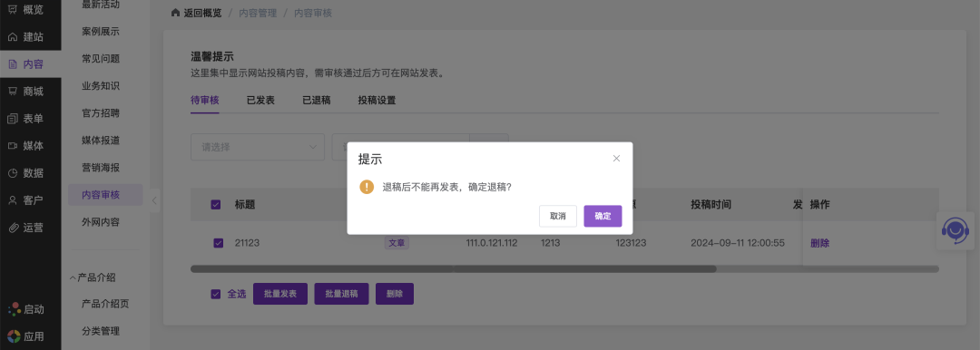Switch to the 已退稿 tab
Image resolution: width=980 pixels, height=350 pixels.
click(317, 100)
